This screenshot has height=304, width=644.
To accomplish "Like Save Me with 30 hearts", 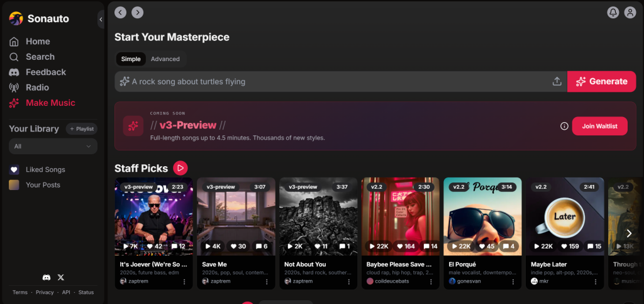I will 238,246.
